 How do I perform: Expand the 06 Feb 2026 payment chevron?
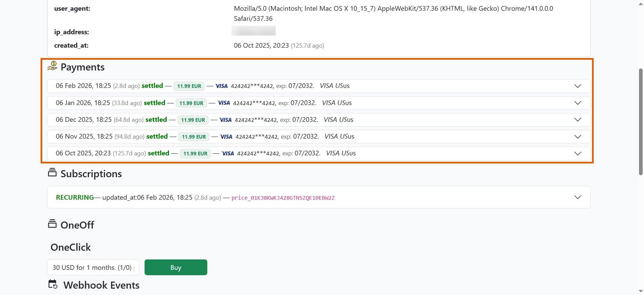(x=578, y=86)
